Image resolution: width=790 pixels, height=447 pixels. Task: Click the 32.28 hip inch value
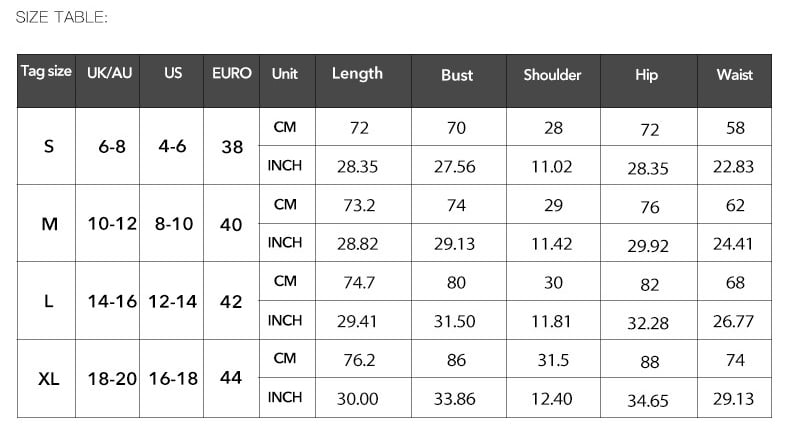click(648, 322)
